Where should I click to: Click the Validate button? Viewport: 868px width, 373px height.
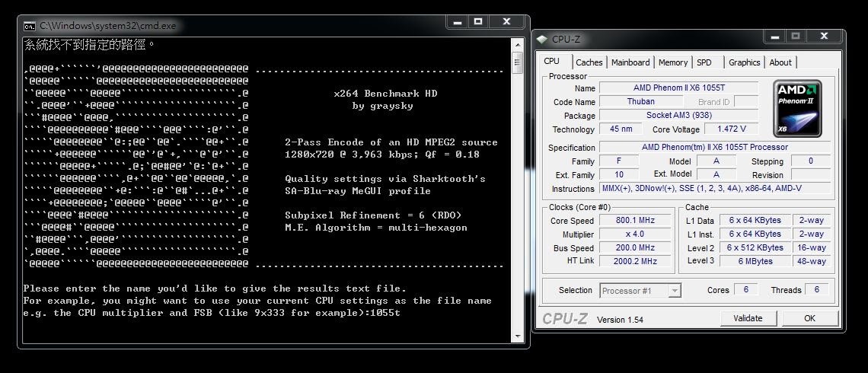[x=748, y=318]
